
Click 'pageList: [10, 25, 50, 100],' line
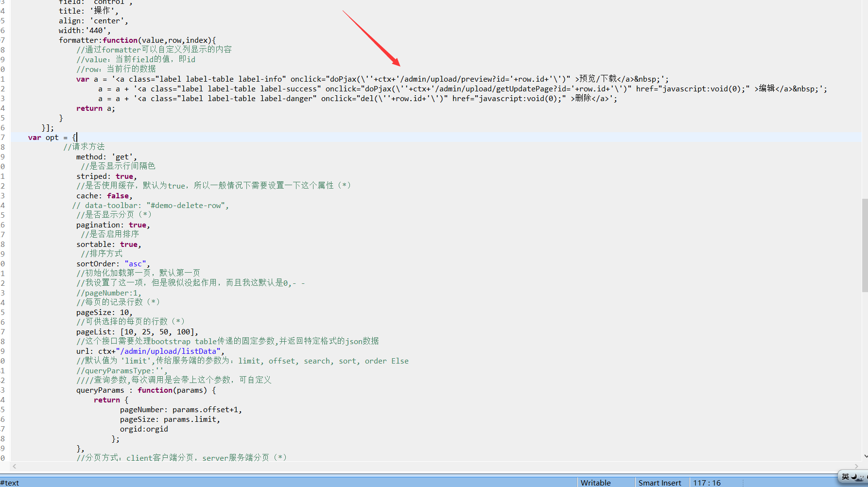click(x=137, y=332)
